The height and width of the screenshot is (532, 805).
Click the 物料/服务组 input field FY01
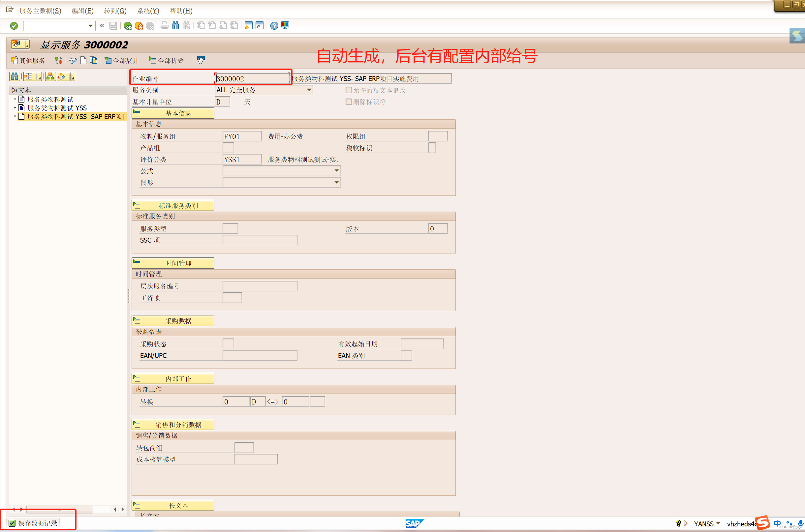(x=242, y=136)
